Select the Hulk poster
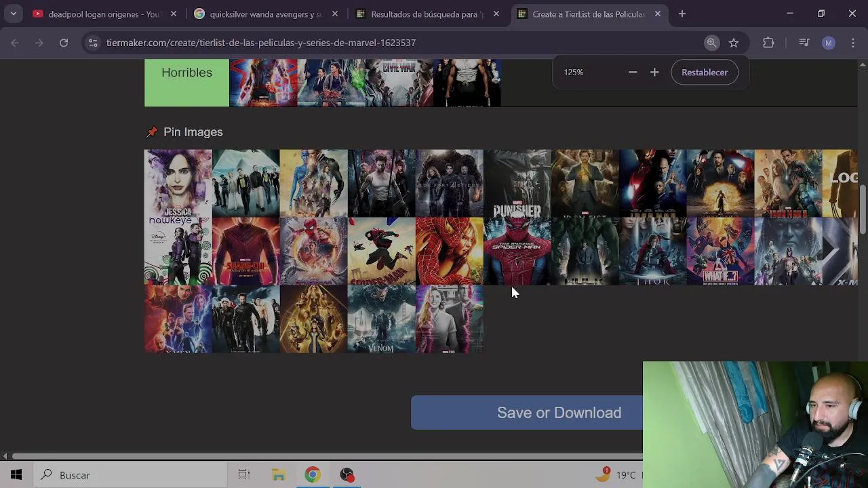 pos(585,251)
